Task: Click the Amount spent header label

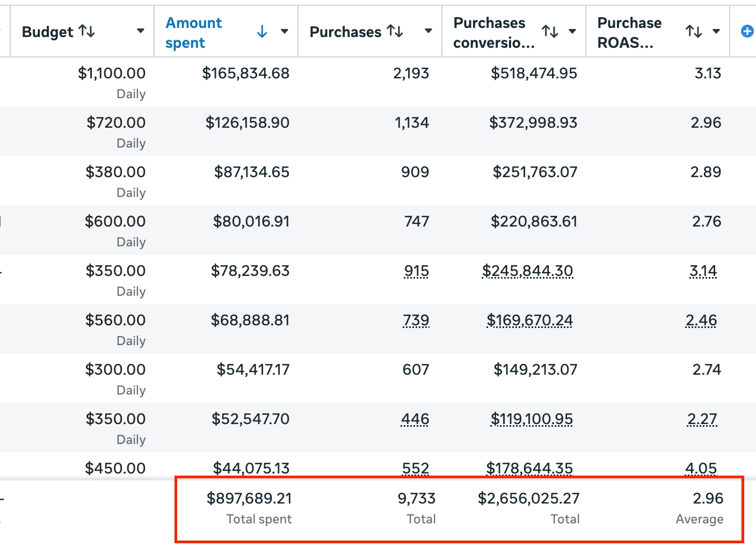Action: pyautogui.click(x=194, y=33)
